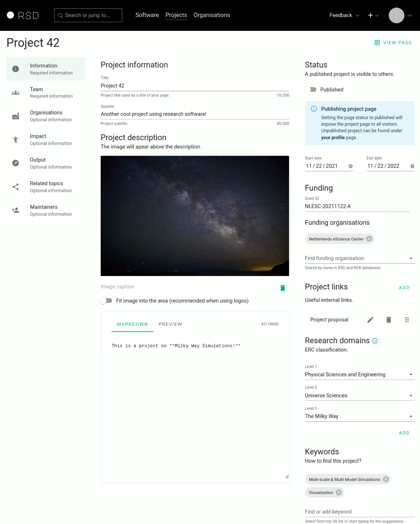Click the Milky Way project image
The height and width of the screenshot is (524, 420).
[x=195, y=216]
